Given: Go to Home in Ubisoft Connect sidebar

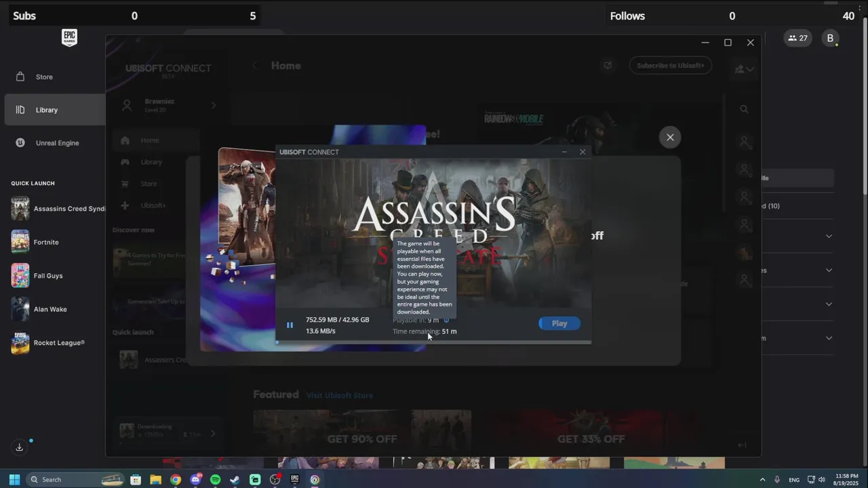Looking at the screenshot, I should click(x=156, y=140).
